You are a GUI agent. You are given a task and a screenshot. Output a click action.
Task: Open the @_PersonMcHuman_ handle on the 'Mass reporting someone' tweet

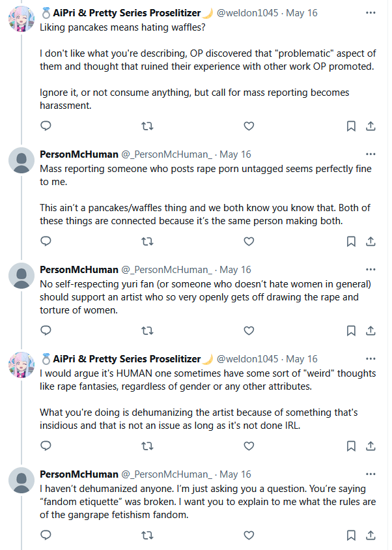coord(167,154)
